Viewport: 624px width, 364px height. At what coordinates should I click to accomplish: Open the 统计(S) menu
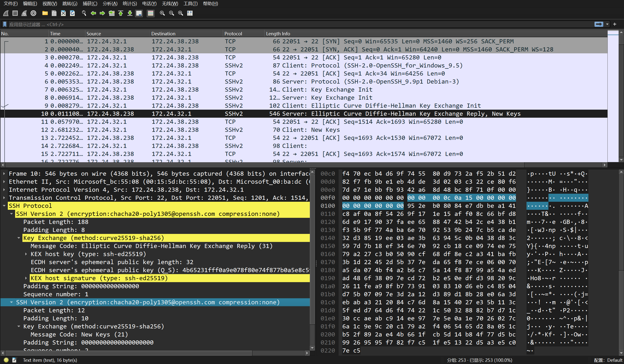coord(129,3)
